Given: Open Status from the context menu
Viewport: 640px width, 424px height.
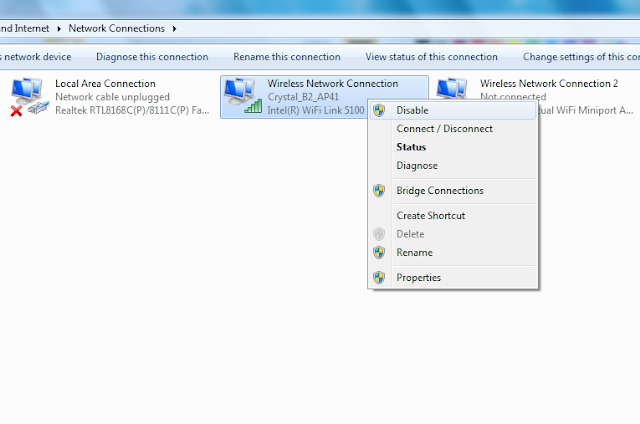Looking at the screenshot, I should point(453,147).
